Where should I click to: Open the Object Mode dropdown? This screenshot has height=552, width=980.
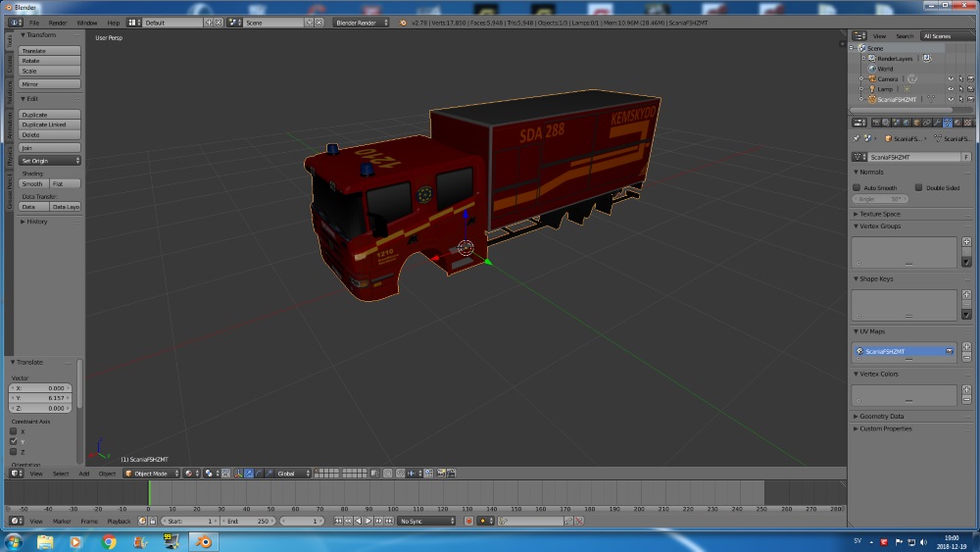(151, 474)
